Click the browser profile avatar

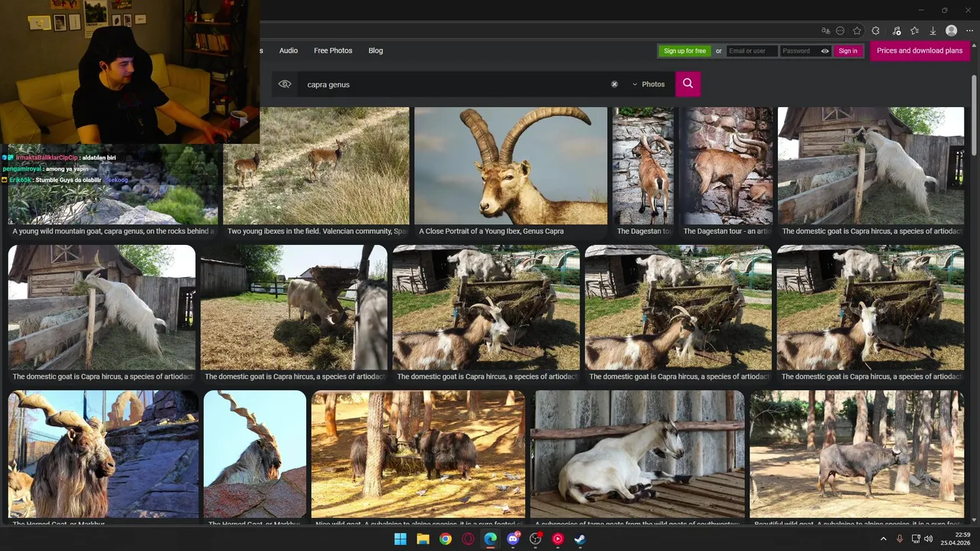pos(951,31)
